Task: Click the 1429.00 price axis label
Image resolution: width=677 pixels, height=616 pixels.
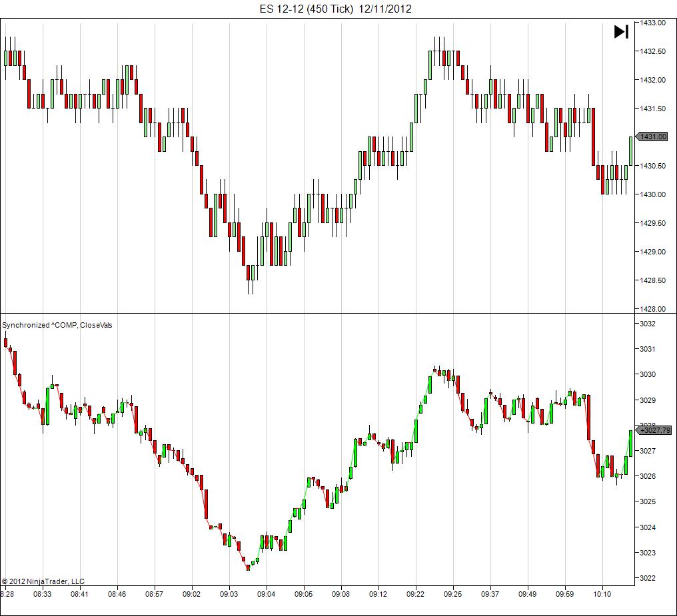Action: pyautogui.click(x=652, y=252)
